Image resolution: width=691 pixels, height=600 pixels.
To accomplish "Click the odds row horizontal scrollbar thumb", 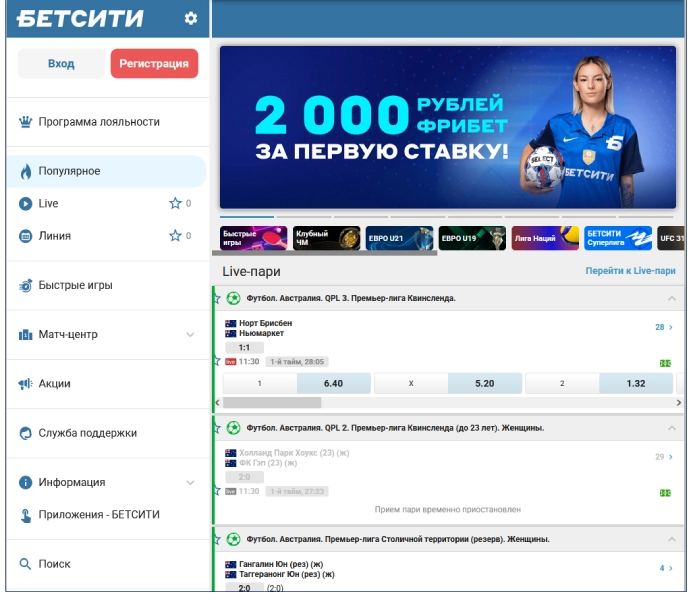I will pos(272,403).
